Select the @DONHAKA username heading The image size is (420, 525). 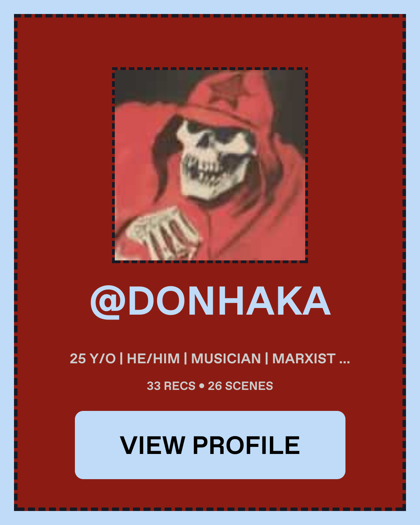210,301
